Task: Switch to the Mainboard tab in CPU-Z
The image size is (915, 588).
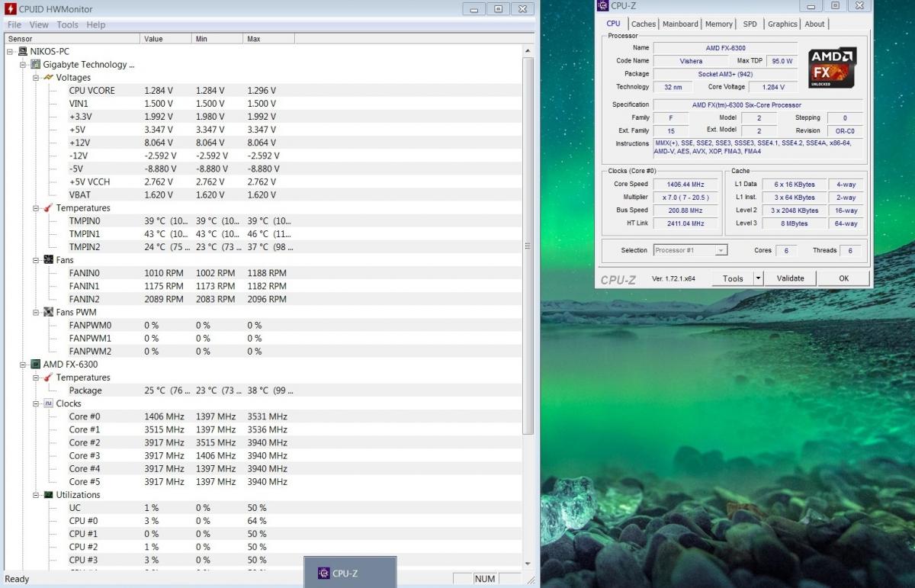Action: point(680,24)
